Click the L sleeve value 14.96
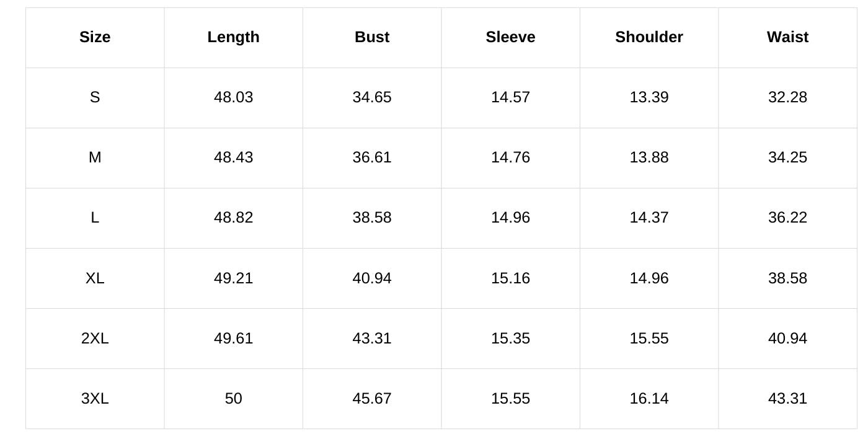Screen dimensions: 868x434 (510, 218)
